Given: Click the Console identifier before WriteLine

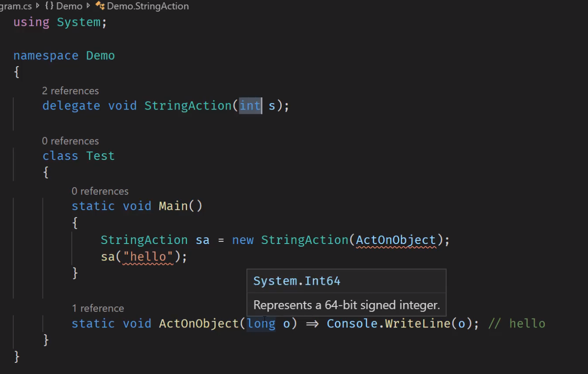Looking at the screenshot, I should pyautogui.click(x=352, y=324).
